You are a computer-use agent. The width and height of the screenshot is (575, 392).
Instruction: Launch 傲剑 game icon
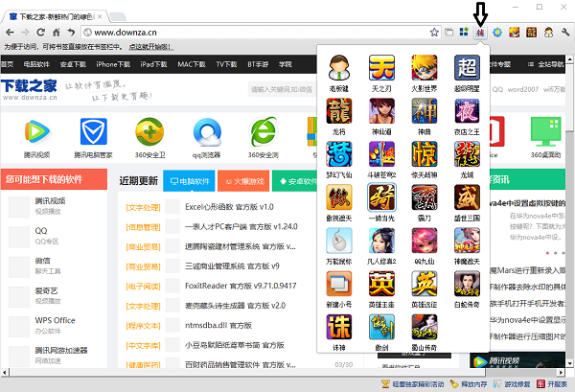(x=381, y=327)
